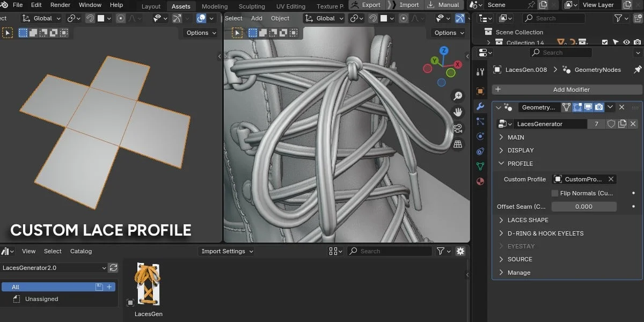Image resolution: width=644 pixels, height=322 pixels.
Task: Switch to the Modeling workspace tab
Action: tap(214, 6)
